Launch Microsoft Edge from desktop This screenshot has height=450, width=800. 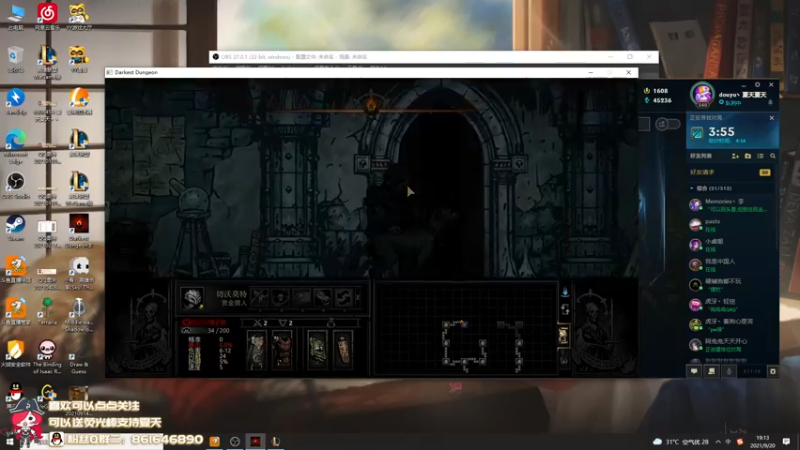(15, 146)
